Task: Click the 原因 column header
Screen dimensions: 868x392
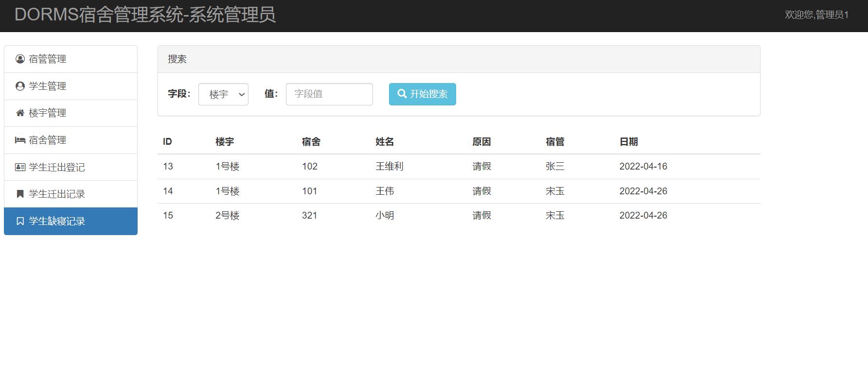Action: (481, 142)
